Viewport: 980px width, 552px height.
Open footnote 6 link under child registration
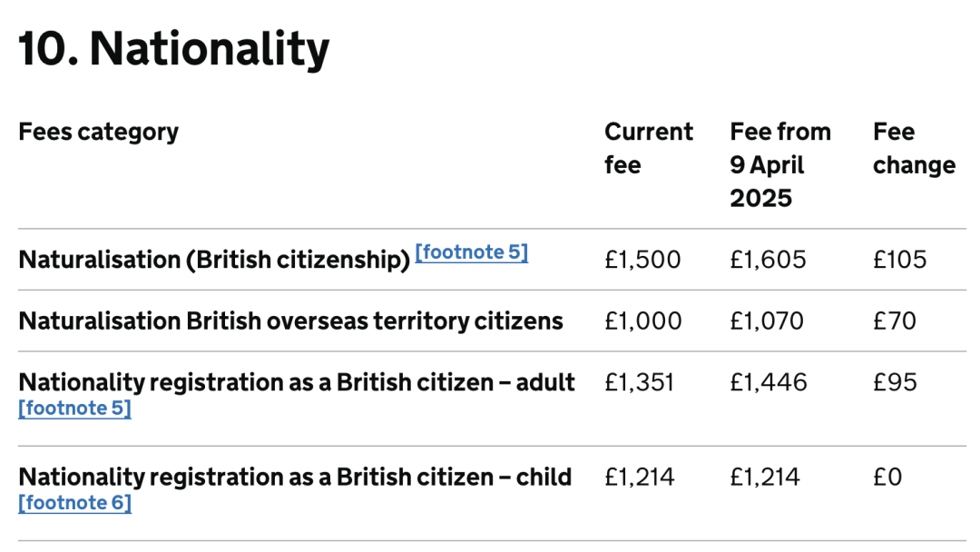tap(74, 503)
